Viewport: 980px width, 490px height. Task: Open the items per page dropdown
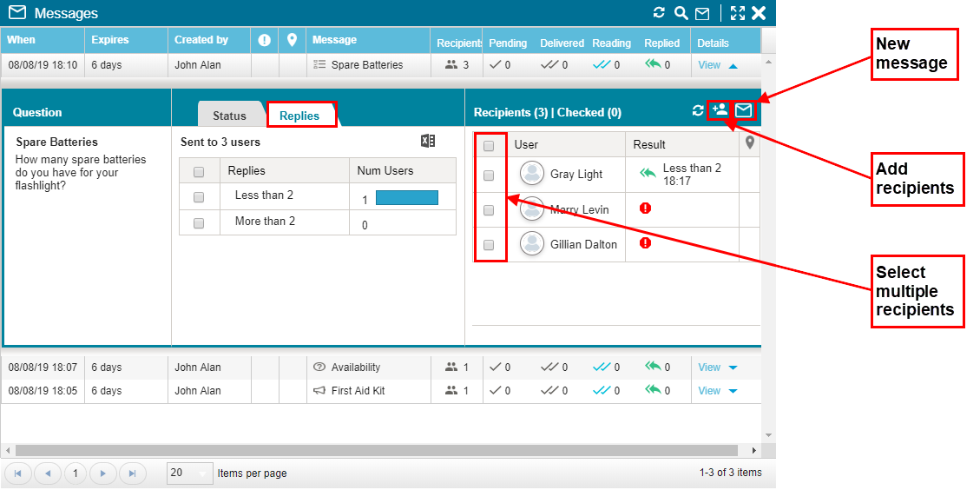[x=189, y=473]
